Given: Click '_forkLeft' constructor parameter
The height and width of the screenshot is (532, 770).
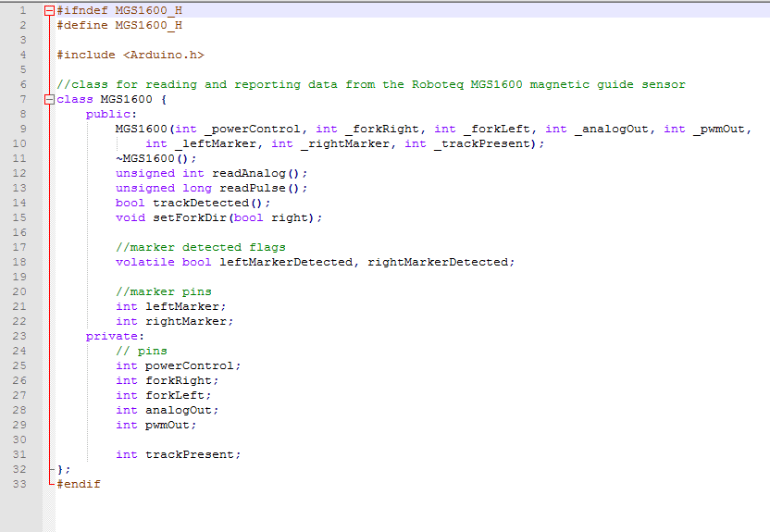Looking at the screenshot, I should pos(496,130).
